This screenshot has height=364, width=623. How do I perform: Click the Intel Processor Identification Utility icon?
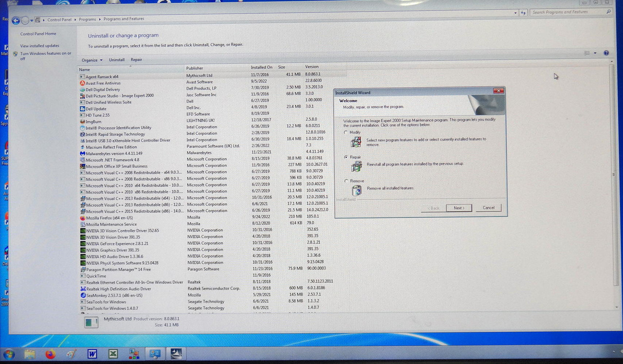coord(82,128)
